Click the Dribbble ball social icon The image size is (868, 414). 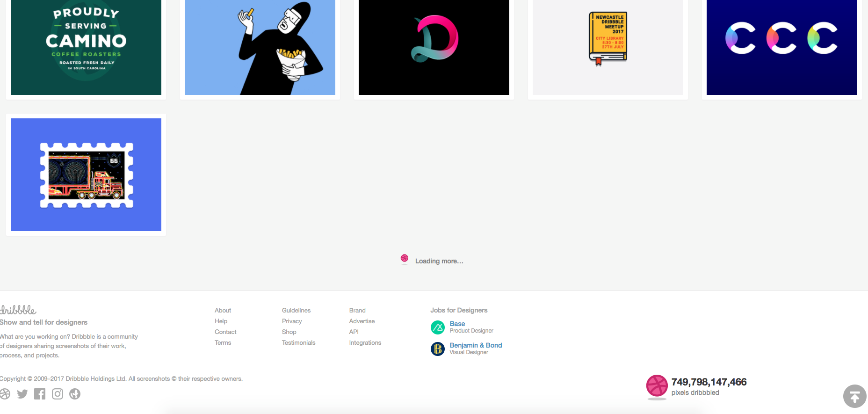coord(5,394)
